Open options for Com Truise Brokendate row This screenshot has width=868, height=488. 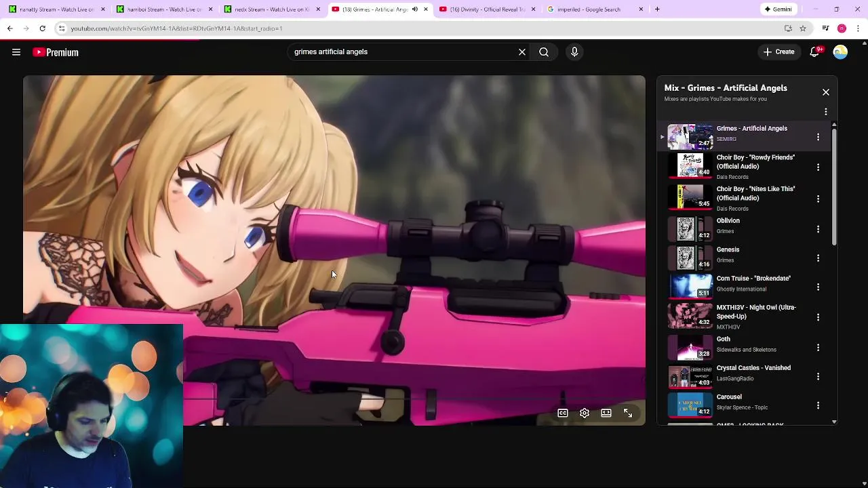[x=818, y=287]
